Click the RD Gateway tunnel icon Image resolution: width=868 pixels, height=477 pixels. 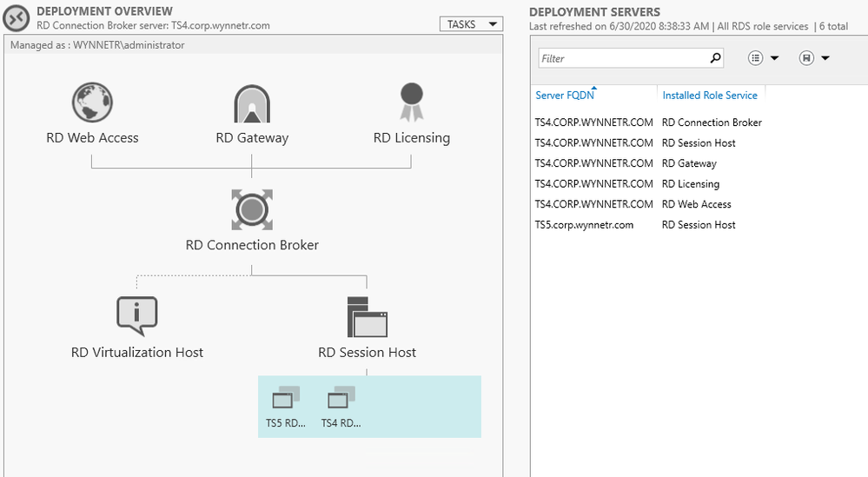point(252,103)
